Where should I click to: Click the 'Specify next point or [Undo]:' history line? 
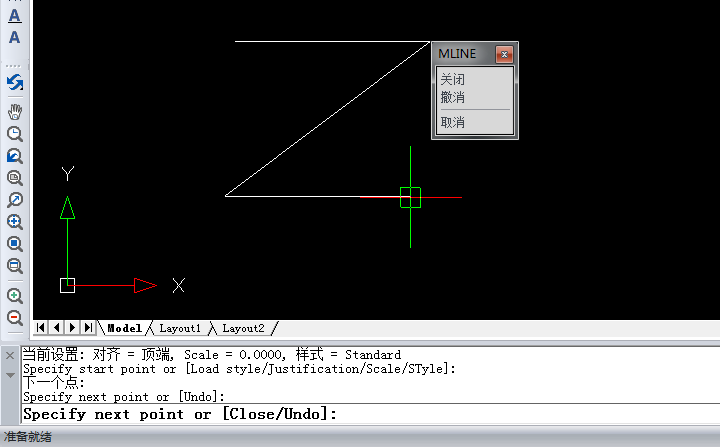[x=124, y=397]
